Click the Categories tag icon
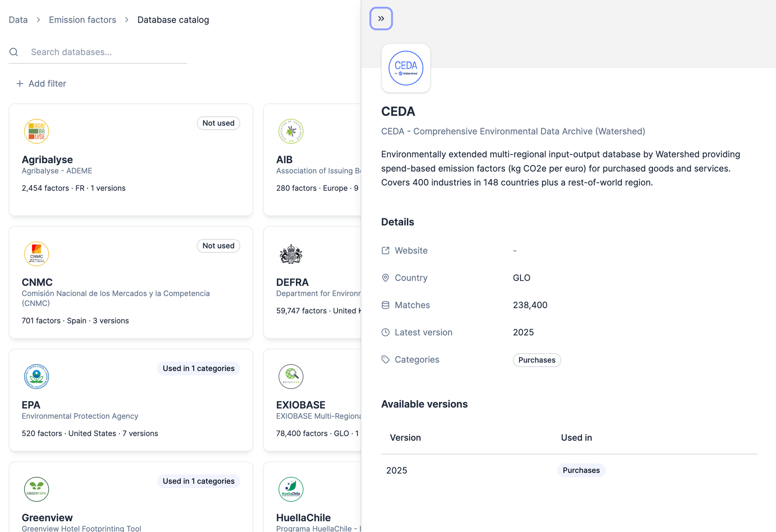776x532 pixels. [386, 360]
